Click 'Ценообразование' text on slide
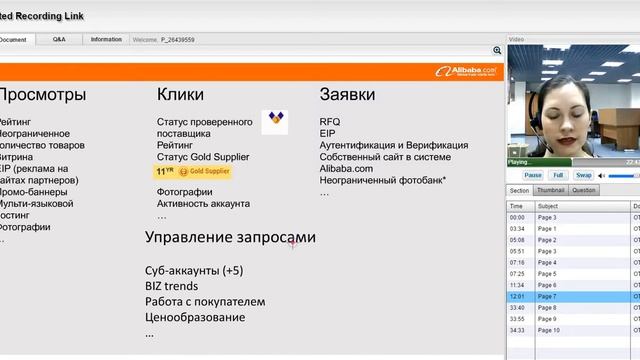Viewport: 640px width, 360px height. point(195,318)
